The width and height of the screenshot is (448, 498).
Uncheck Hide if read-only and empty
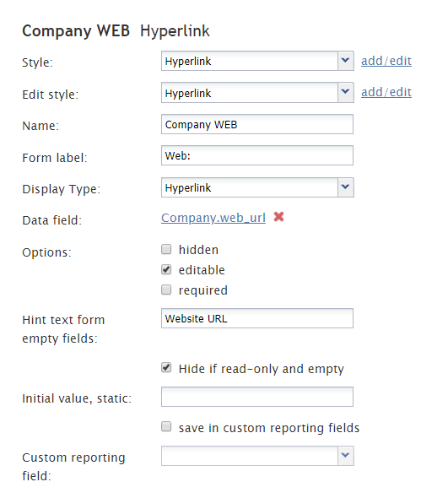(x=166, y=368)
